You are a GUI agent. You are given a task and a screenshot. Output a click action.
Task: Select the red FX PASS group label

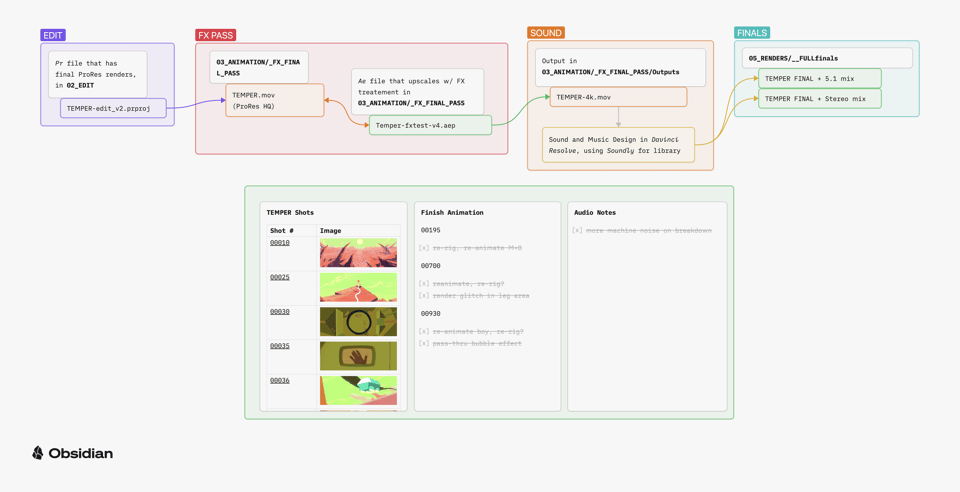pos(215,35)
